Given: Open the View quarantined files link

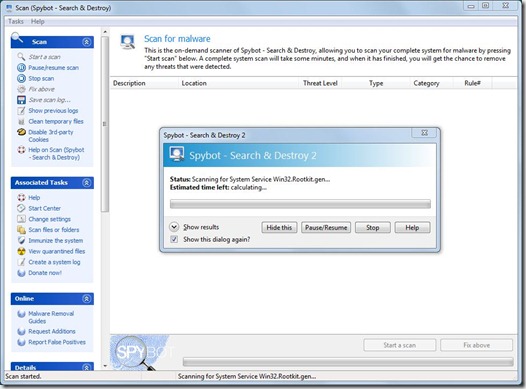Looking at the screenshot, I should [x=57, y=251].
